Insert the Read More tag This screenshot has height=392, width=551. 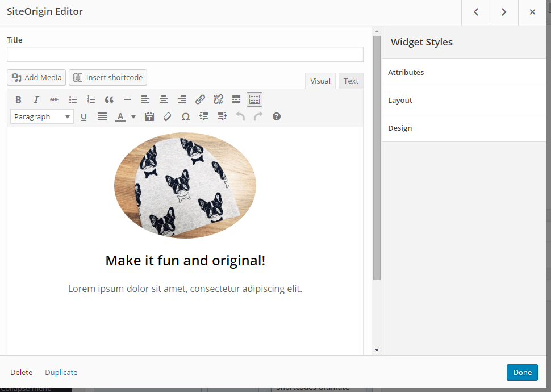point(236,99)
